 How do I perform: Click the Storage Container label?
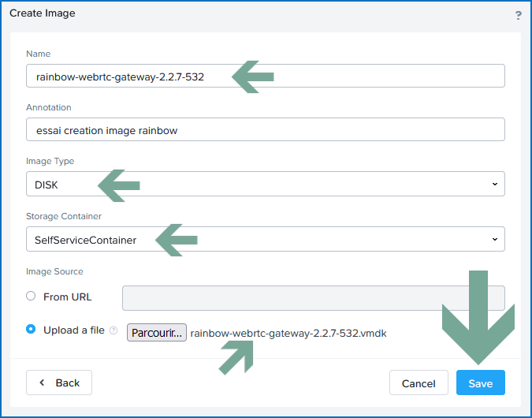(x=64, y=216)
